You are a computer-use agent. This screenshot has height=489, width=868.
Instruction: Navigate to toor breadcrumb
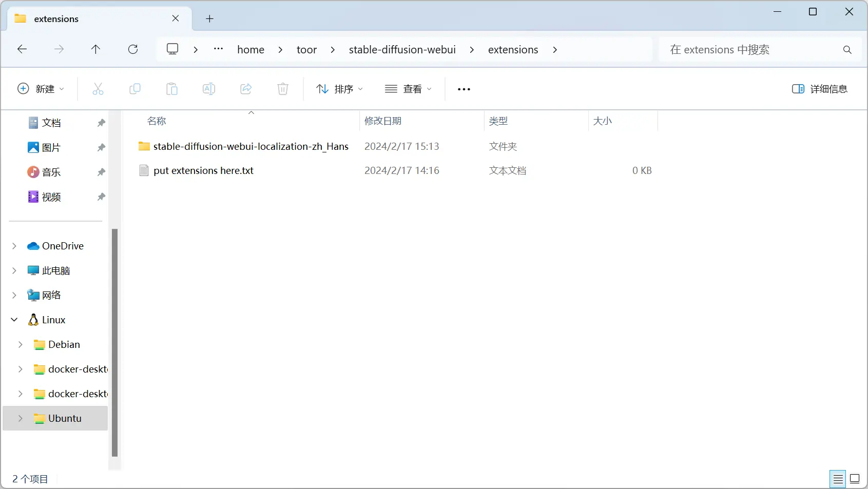click(x=306, y=50)
